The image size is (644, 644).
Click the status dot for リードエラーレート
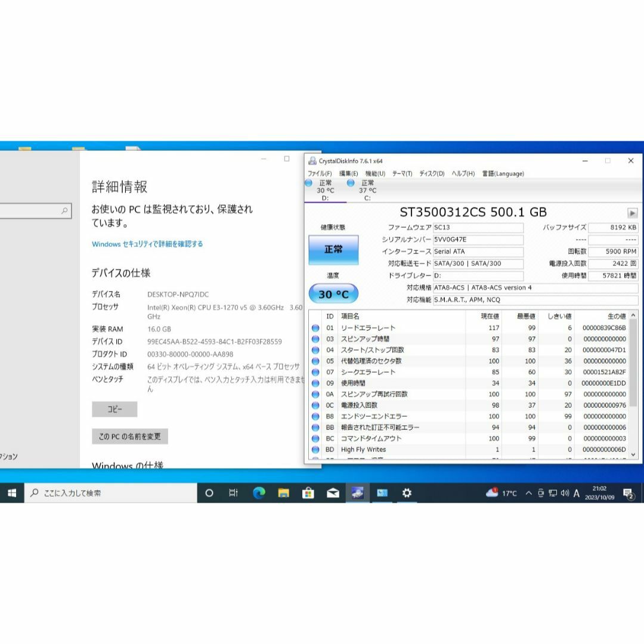tap(315, 328)
